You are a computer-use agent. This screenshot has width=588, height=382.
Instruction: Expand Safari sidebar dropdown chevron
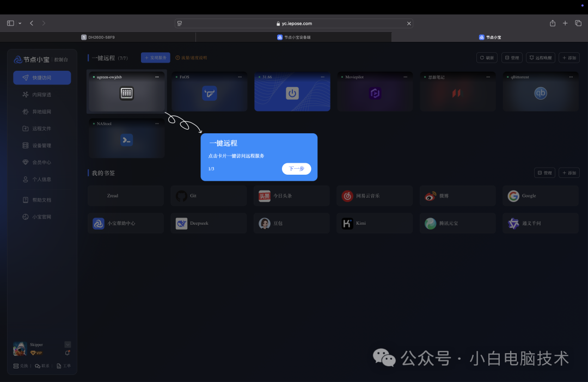20,23
